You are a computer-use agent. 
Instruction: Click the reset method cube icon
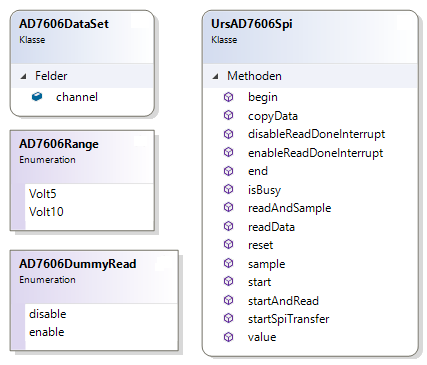[x=228, y=245]
